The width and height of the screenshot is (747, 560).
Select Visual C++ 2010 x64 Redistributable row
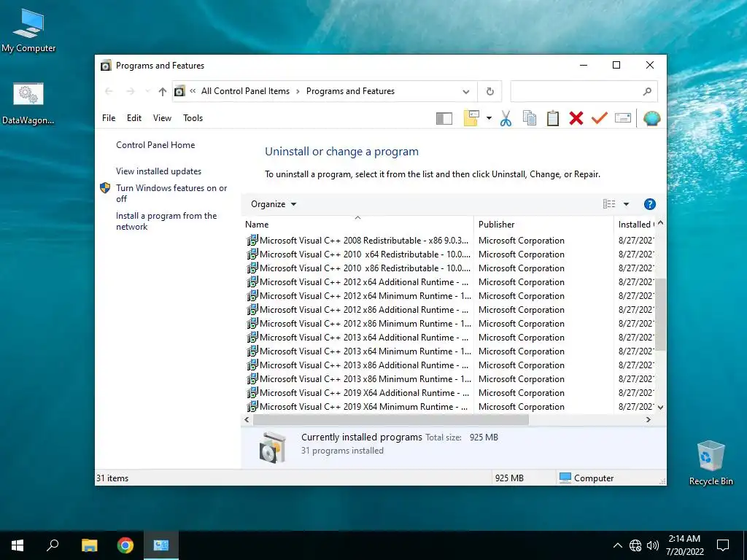click(449, 254)
